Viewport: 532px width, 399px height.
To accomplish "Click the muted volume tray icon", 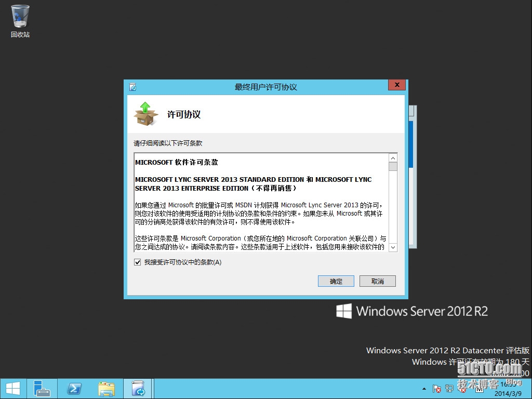I will click(462, 389).
